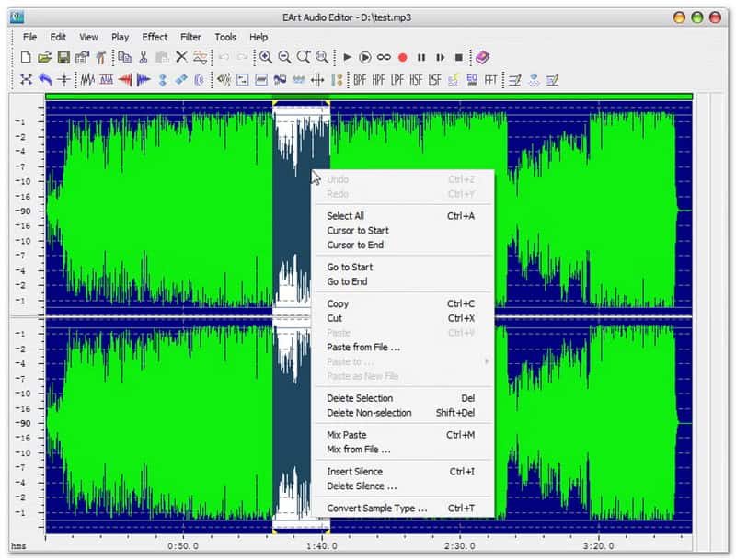The image size is (736, 560).
Task: Open help book icon
Action: click(482, 57)
